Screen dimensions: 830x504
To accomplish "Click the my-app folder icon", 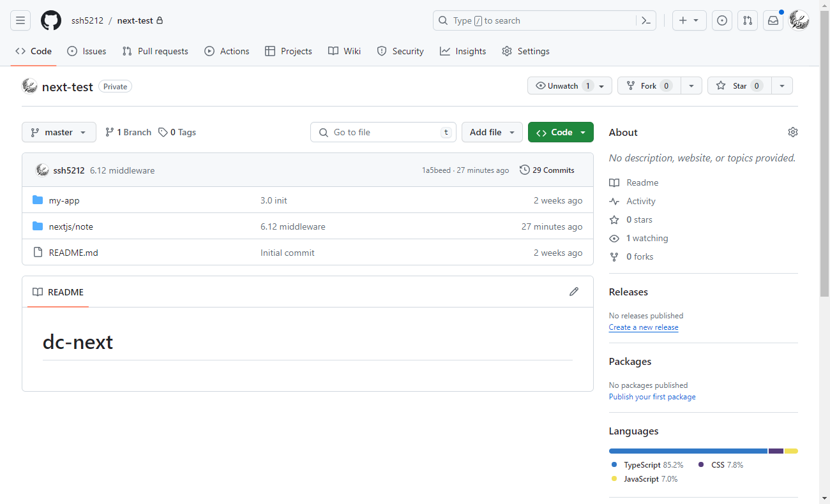I will [38, 200].
